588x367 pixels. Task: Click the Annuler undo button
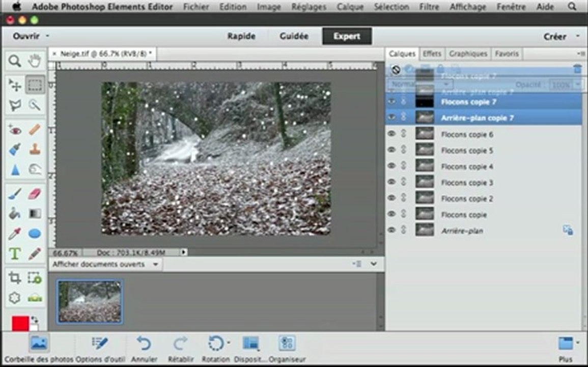[144, 349]
